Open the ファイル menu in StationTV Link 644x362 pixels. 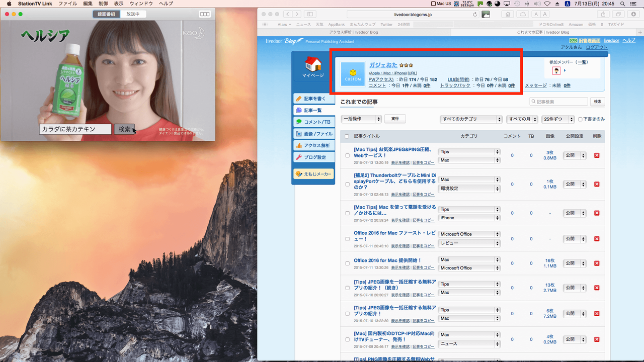click(67, 4)
